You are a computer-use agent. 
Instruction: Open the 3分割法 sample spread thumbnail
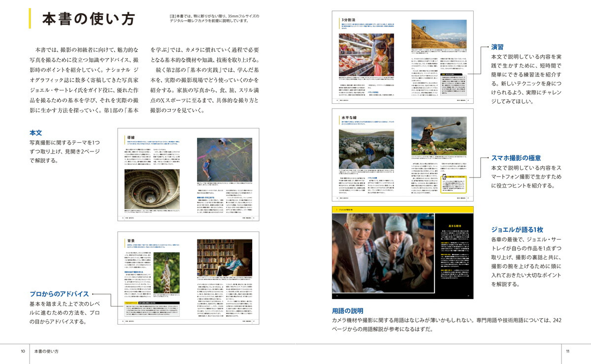[x=402, y=57]
